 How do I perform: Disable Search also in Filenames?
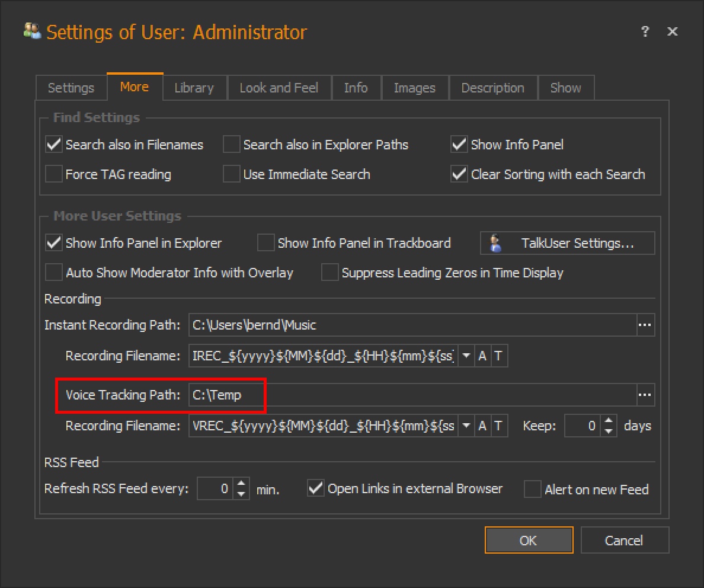click(54, 145)
